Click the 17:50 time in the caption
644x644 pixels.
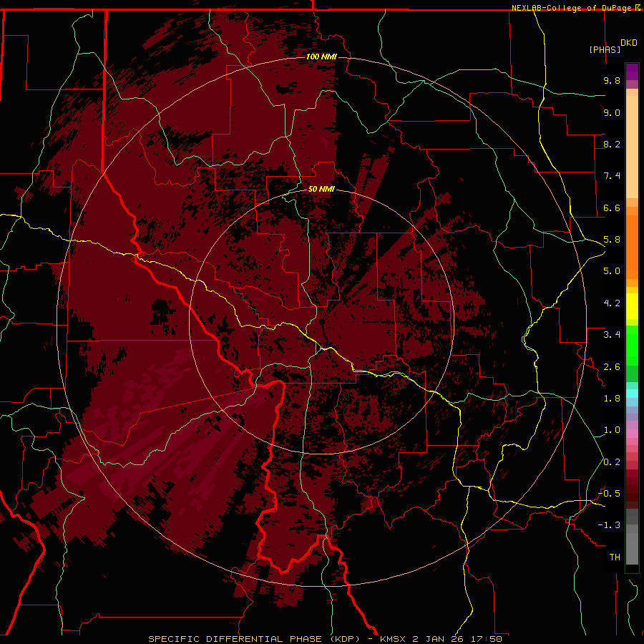point(486,639)
